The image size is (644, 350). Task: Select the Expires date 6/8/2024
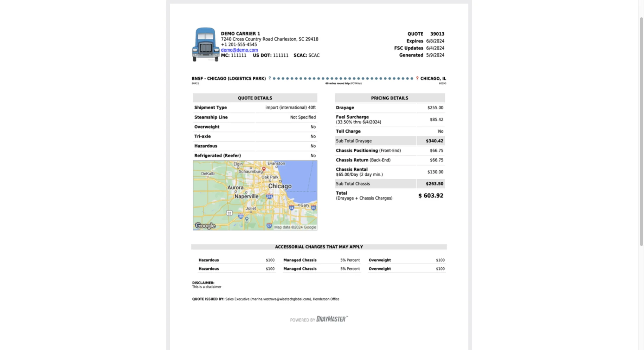coord(435,41)
